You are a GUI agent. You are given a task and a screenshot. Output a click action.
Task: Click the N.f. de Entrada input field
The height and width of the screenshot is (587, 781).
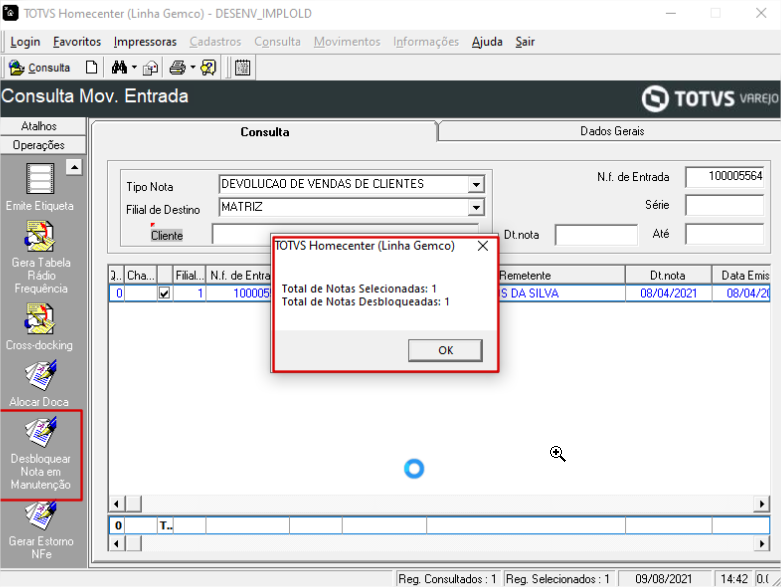tap(725, 177)
